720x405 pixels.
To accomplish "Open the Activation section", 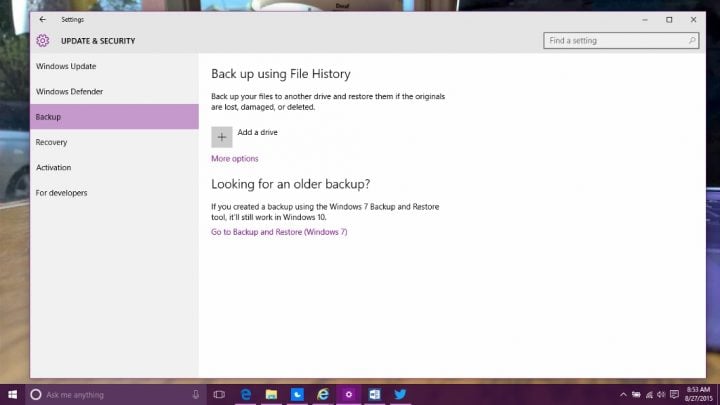I will [114, 167].
